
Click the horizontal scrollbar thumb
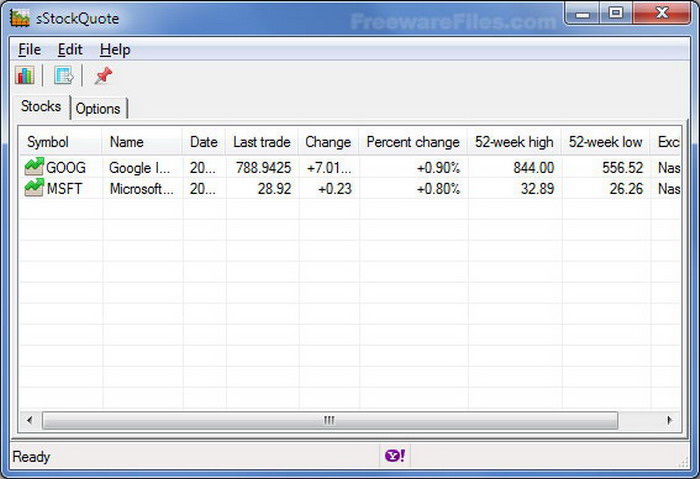tap(330, 420)
